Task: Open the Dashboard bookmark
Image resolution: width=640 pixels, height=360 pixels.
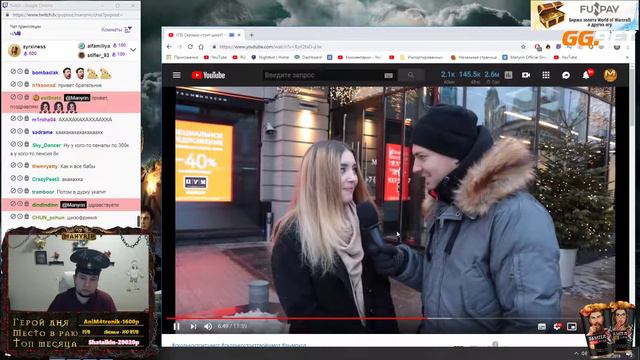Action: 308,58
